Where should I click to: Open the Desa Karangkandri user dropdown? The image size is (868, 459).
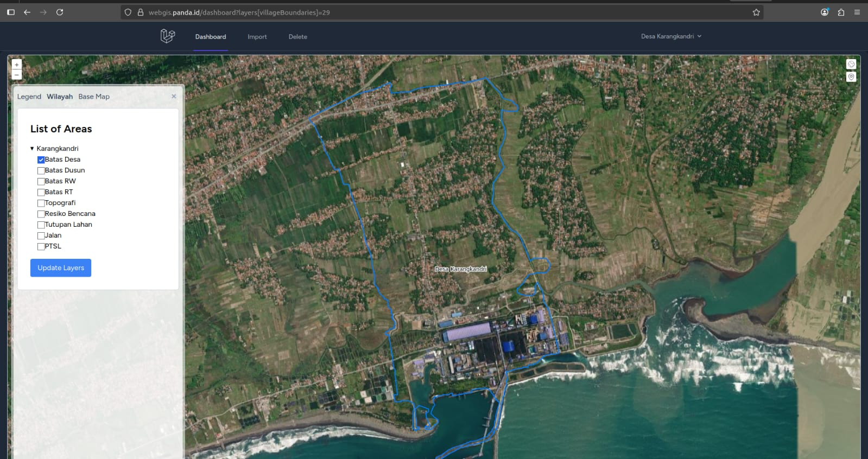pos(671,36)
